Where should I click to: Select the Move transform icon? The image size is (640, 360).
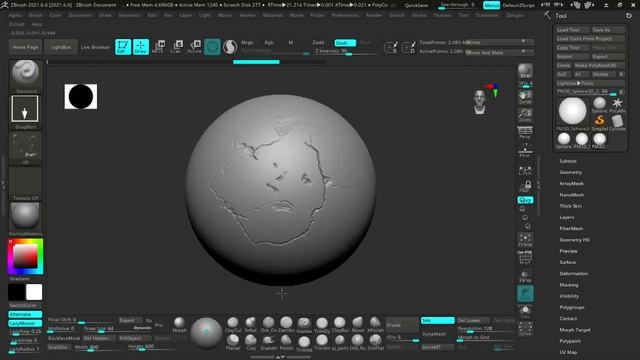(159, 47)
